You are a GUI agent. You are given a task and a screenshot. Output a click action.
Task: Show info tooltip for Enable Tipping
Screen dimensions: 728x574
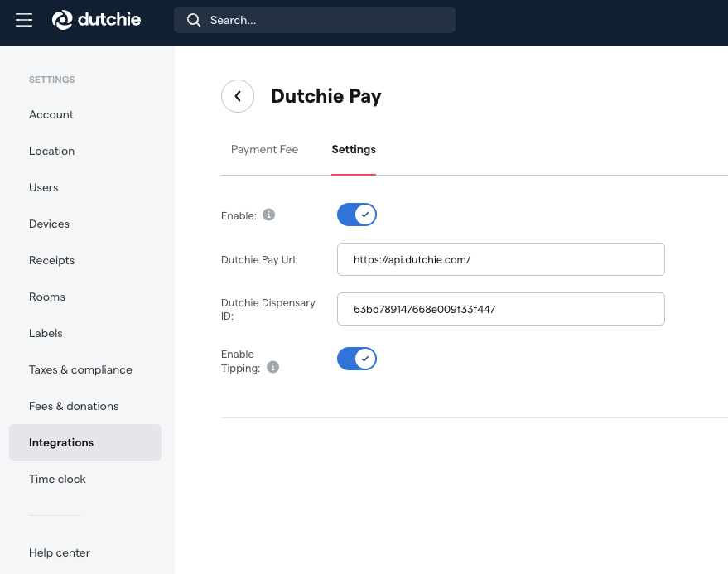[273, 367]
